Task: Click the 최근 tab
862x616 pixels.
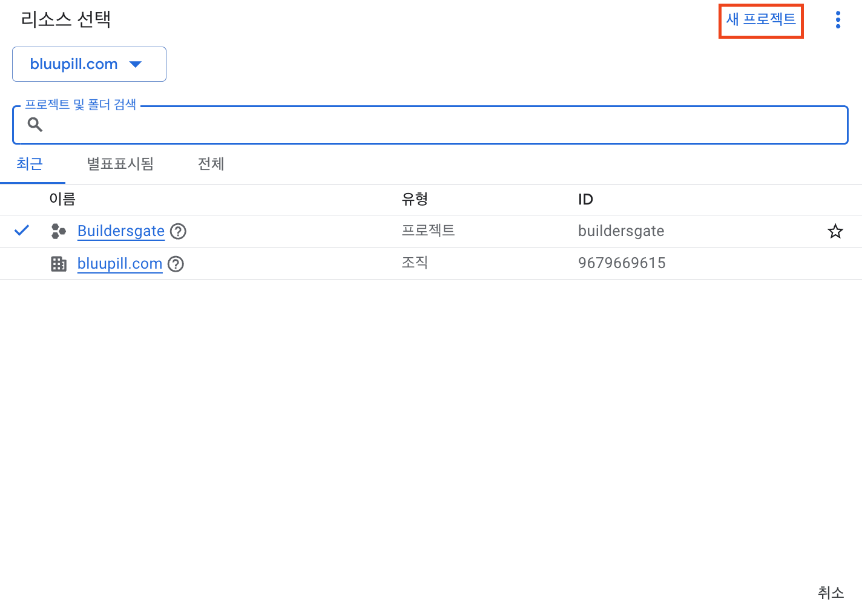Action: pyautogui.click(x=30, y=164)
